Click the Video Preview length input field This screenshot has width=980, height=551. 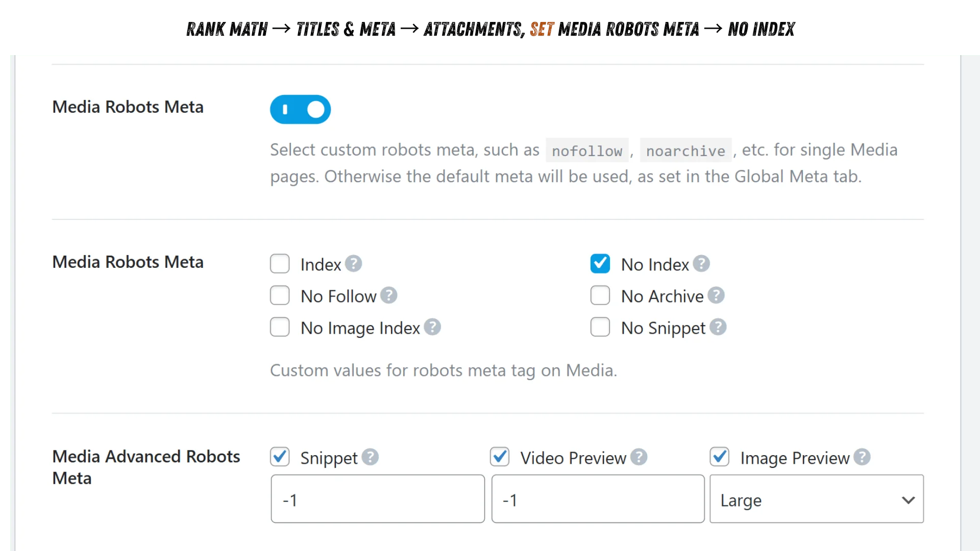point(598,499)
